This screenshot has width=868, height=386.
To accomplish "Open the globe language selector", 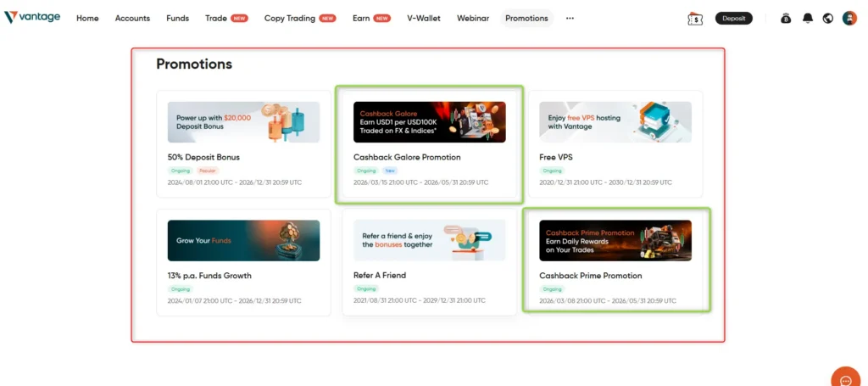I will pyautogui.click(x=828, y=19).
